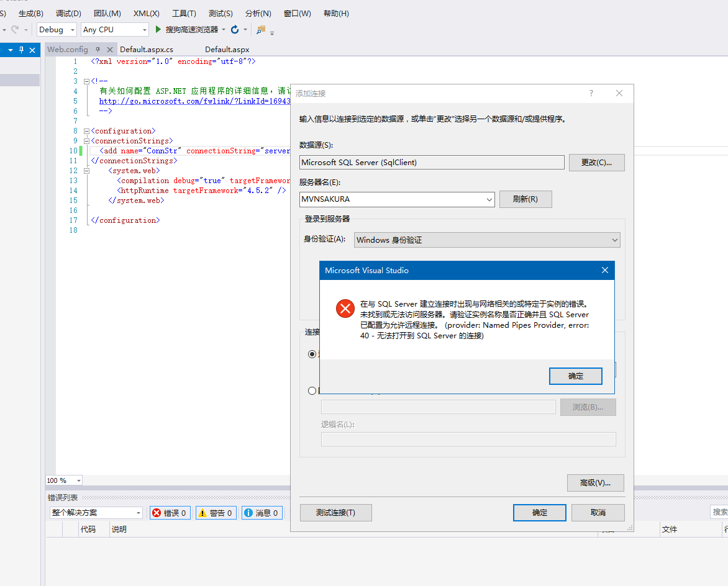Switch to the Web.config tab
This screenshot has width=728, height=586.
67,49
